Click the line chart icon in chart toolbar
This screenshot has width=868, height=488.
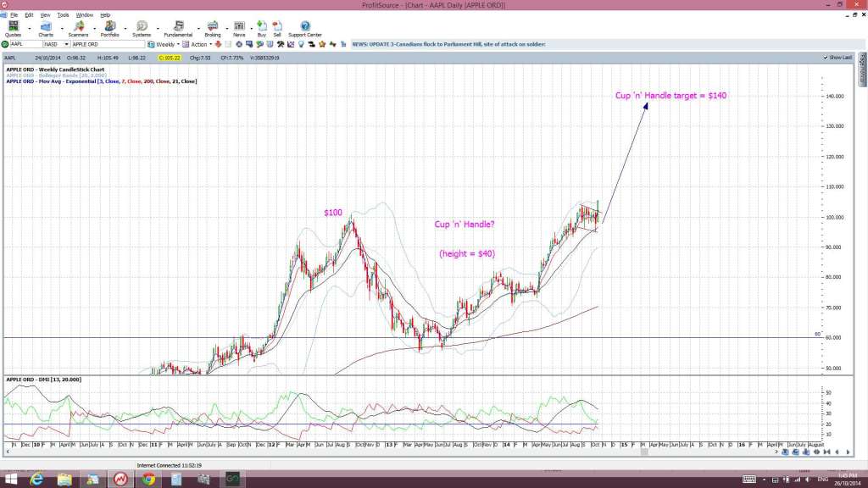(x=291, y=44)
